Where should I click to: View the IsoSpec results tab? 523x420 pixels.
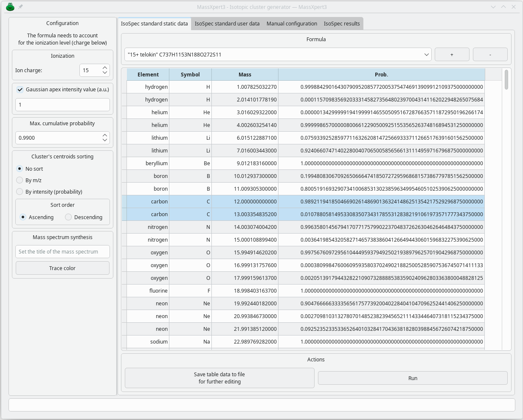tap(342, 23)
